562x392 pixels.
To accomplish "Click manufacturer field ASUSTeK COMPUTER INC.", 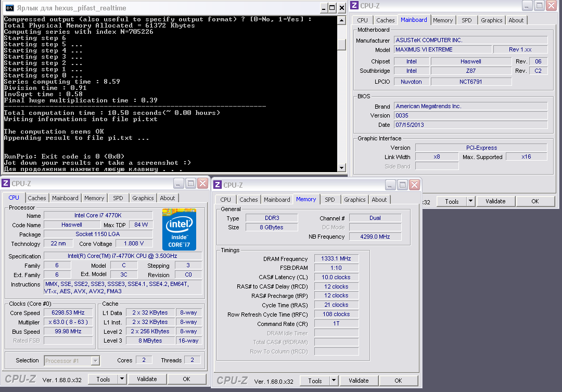I will tap(470, 40).
